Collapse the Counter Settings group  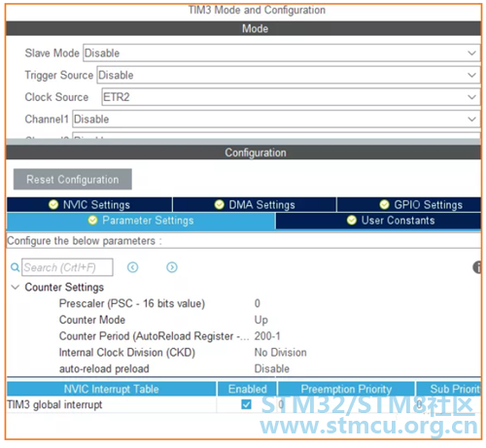(x=15, y=287)
